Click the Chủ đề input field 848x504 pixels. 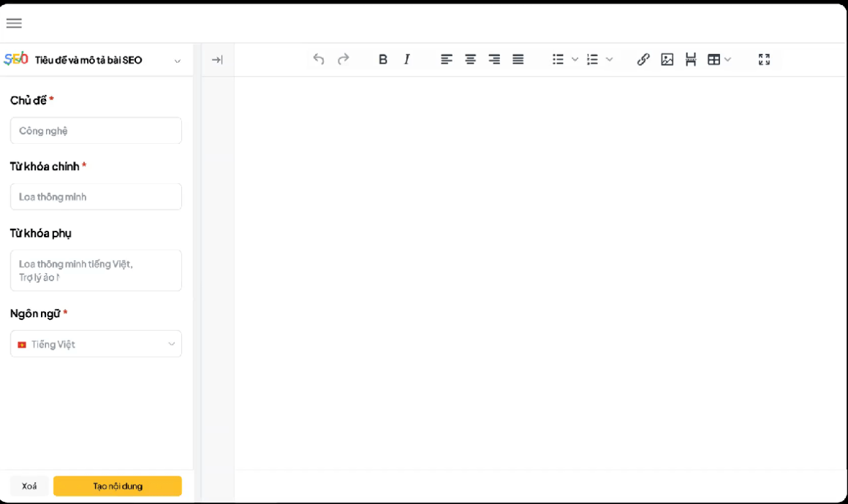coord(96,131)
